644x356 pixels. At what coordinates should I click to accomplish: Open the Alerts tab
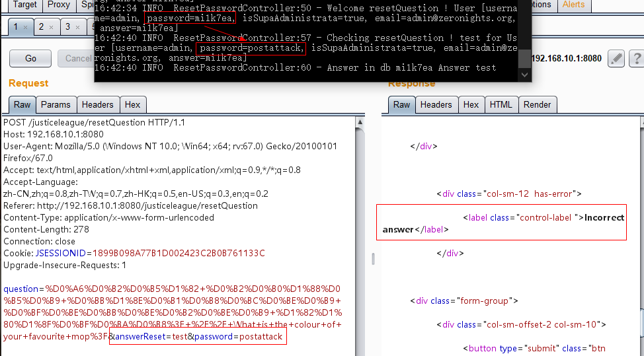pos(573,5)
